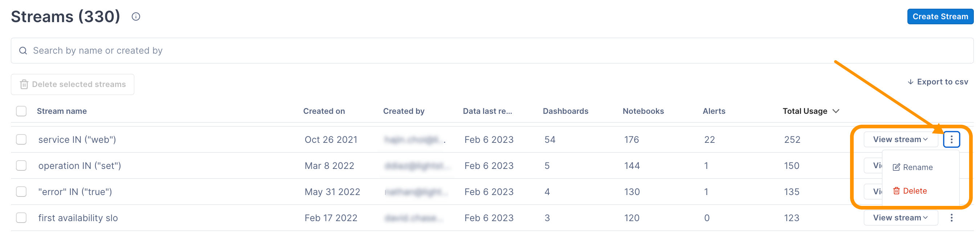Expand View stream dropdown for service IN ("web")
This screenshot has width=980, height=232.
(x=900, y=139)
